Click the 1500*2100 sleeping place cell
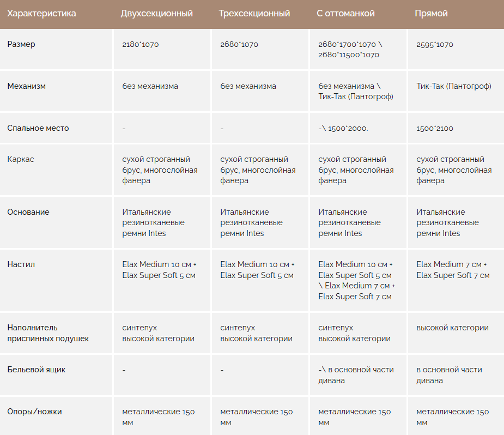504x435 pixels. point(435,128)
